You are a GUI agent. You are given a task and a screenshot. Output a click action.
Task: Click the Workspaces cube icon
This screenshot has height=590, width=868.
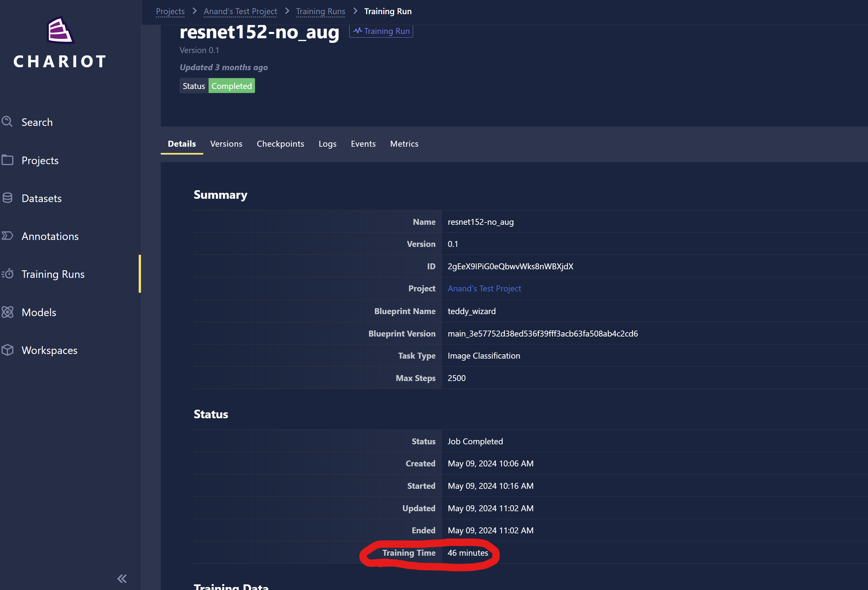click(7, 350)
